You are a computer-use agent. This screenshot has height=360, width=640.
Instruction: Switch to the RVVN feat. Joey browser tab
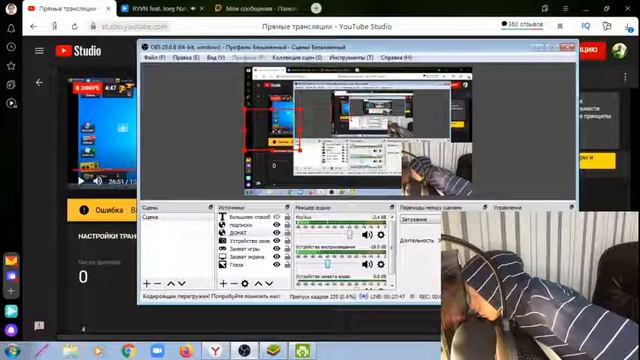tap(159, 8)
